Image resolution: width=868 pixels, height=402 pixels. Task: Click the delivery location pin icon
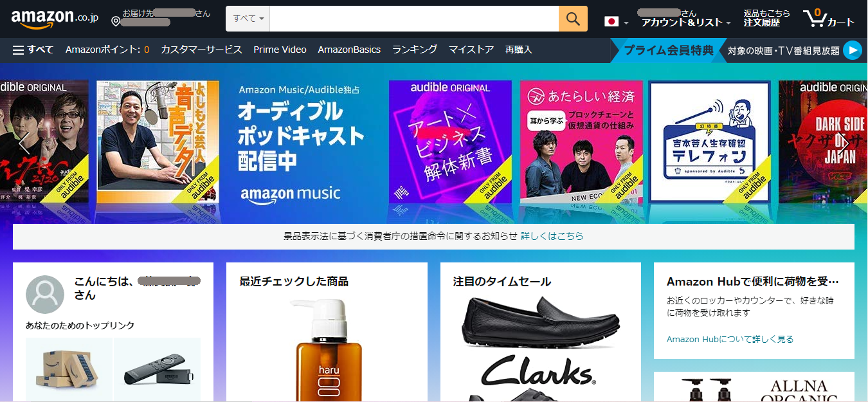116,22
